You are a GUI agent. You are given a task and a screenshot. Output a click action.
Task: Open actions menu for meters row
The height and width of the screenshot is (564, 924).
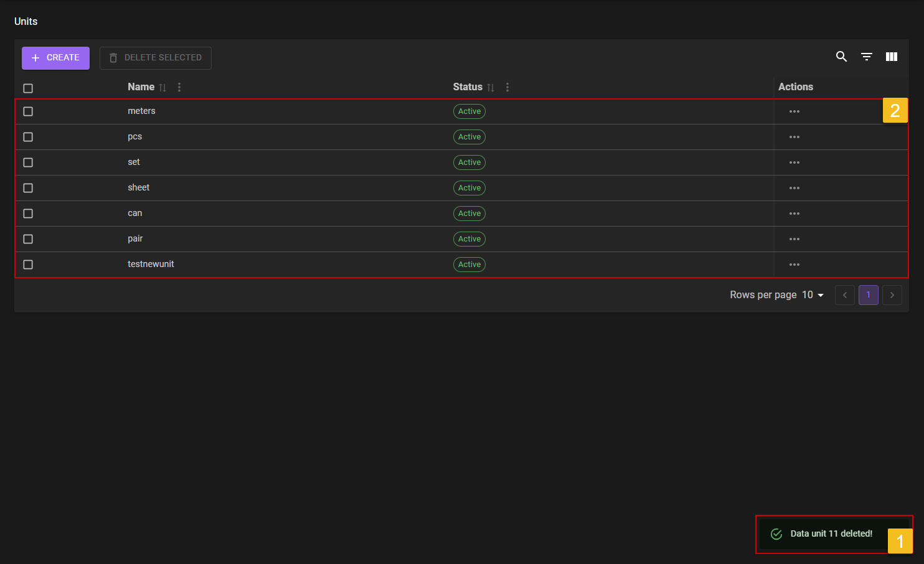tap(794, 111)
